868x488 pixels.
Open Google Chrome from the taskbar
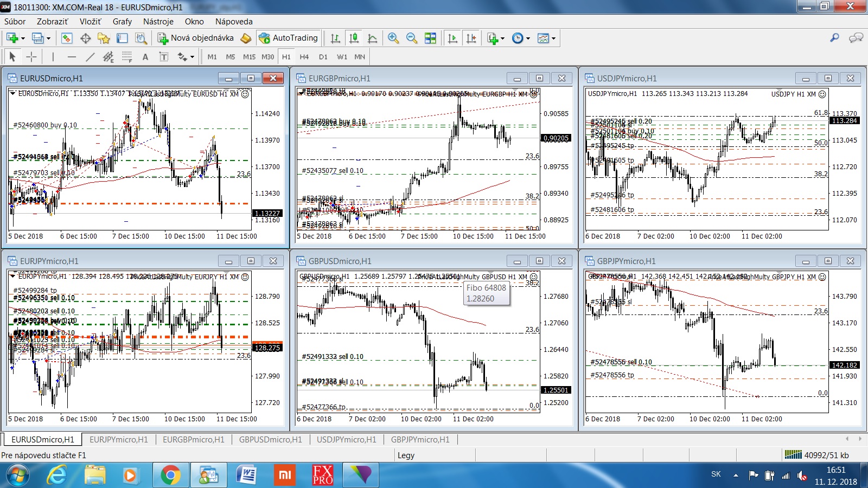pyautogui.click(x=170, y=476)
